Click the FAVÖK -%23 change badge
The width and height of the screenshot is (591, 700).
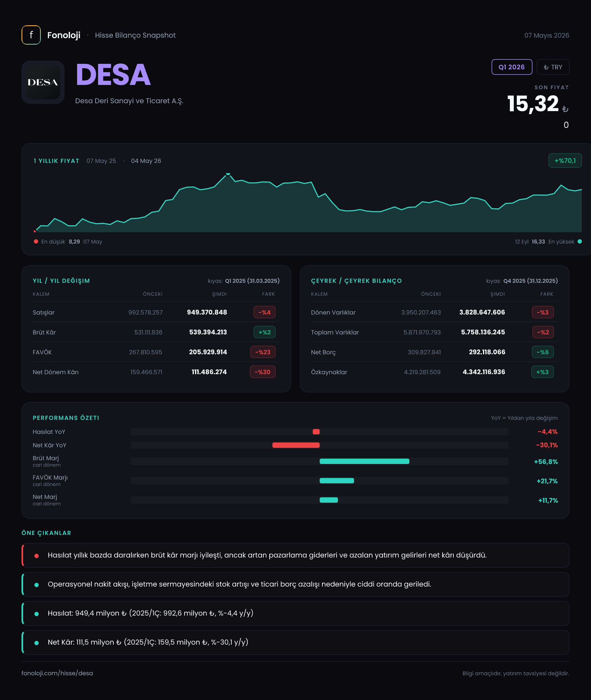click(x=263, y=352)
